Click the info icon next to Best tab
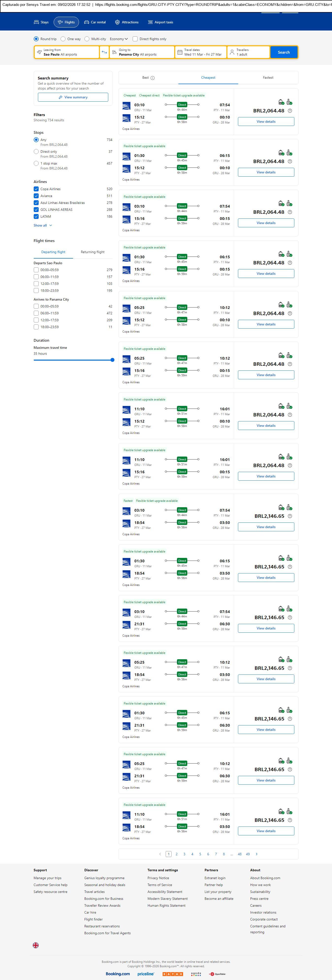Image resolution: width=332 pixels, height=980 pixels. click(153, 78)
